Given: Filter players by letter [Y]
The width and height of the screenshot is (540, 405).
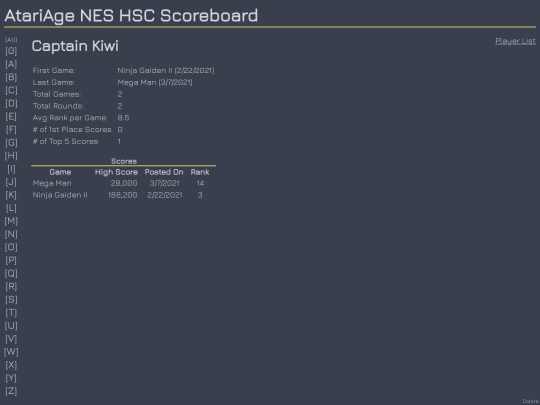Looking at the screenshot, I should pyautogui.click(x=11, y=378).
